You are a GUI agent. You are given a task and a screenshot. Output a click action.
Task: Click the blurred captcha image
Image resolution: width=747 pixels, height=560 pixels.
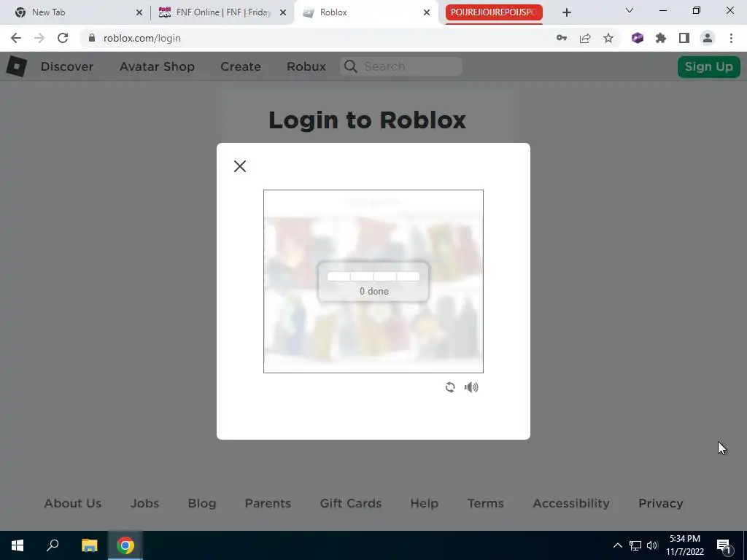[373, 281]
